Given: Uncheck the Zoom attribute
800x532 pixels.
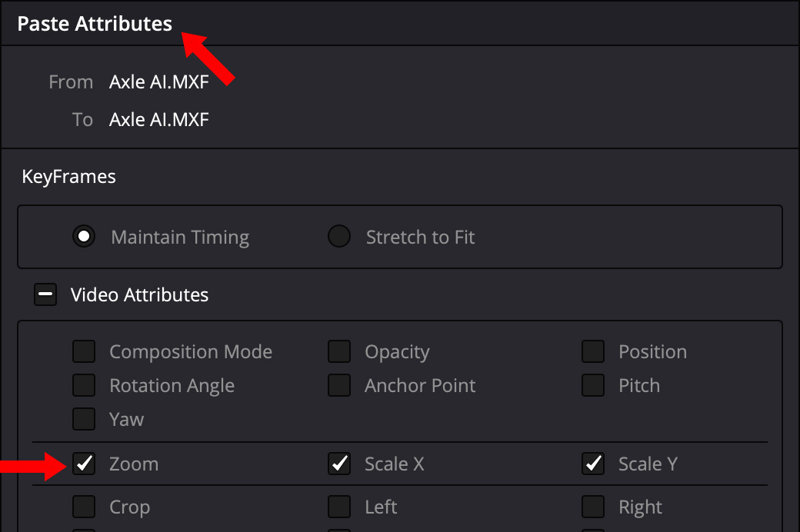Looking at the screenshot, I should coord(84,464).
